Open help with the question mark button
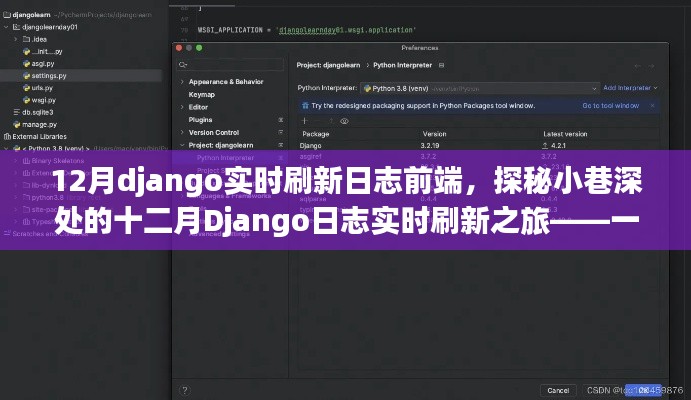Screen dimensions: 691x400 pos(185,390)
